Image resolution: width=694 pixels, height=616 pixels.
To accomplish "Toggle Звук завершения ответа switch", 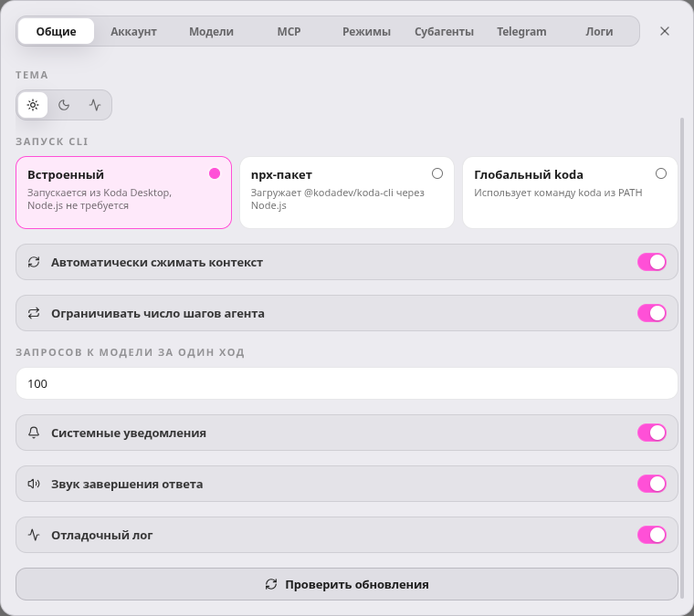I will click(x=651, y=485).
